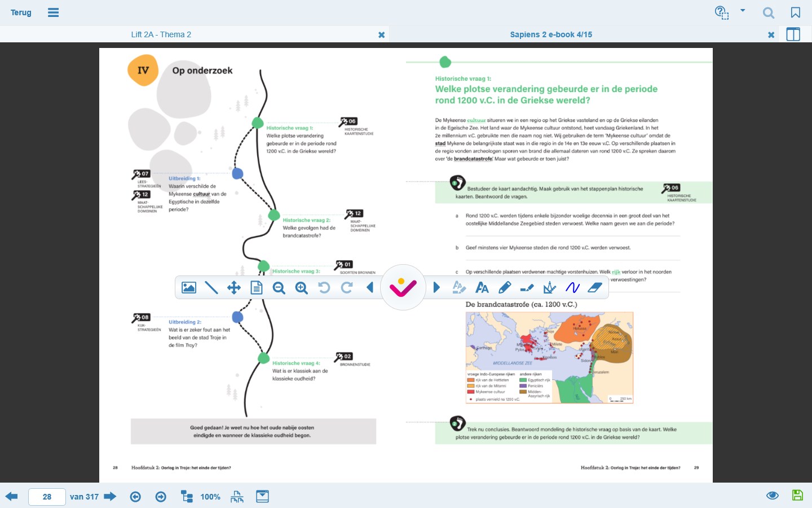The height and width of the screenshot is (508, 812).
Task: Click the 12 badge beside Historische vraag 2
Action: point(354,213)
